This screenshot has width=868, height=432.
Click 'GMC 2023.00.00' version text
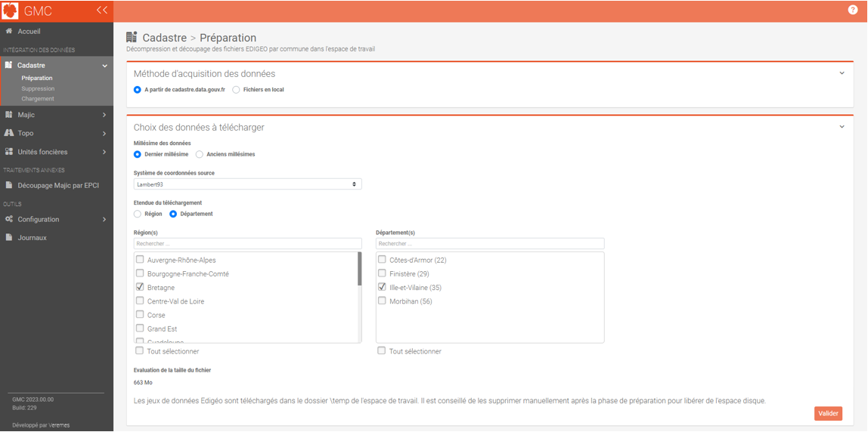point(33,400)
